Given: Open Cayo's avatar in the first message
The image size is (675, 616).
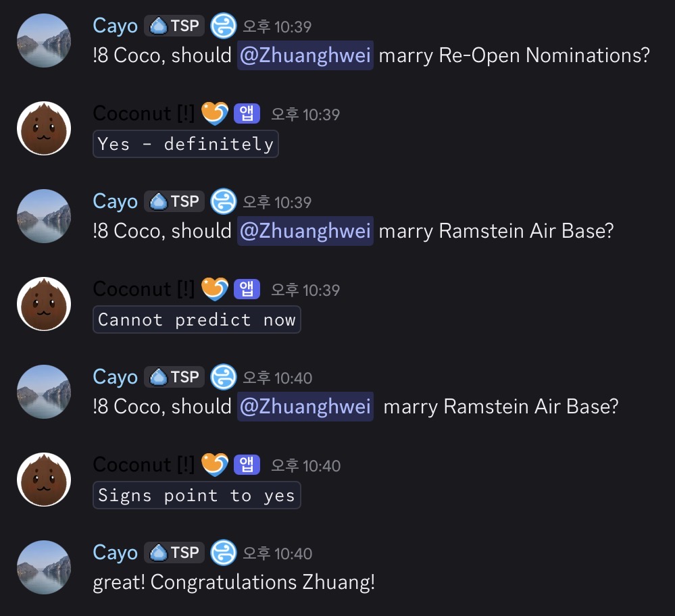Looking at the screenshot, I should 44,41.
